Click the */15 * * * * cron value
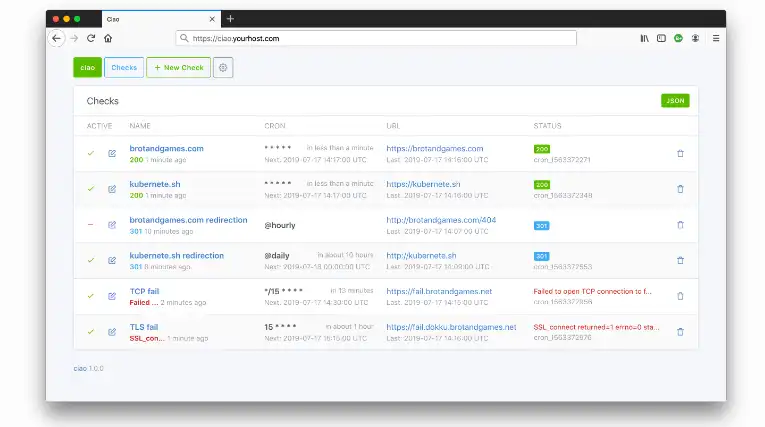Viewport: 765px width, 427px height. (x=283, y=291)
